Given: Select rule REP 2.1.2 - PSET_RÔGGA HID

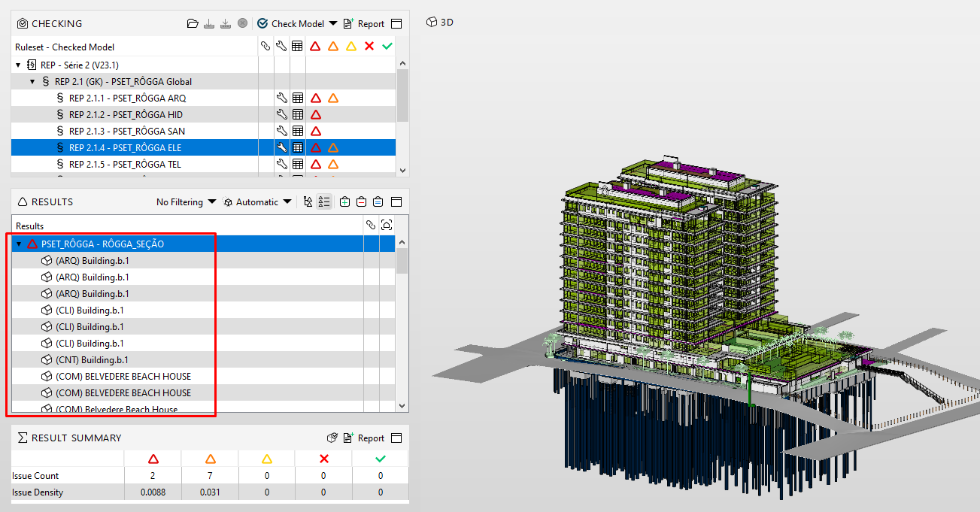Looking at the screenshot, I should [126, 114].
